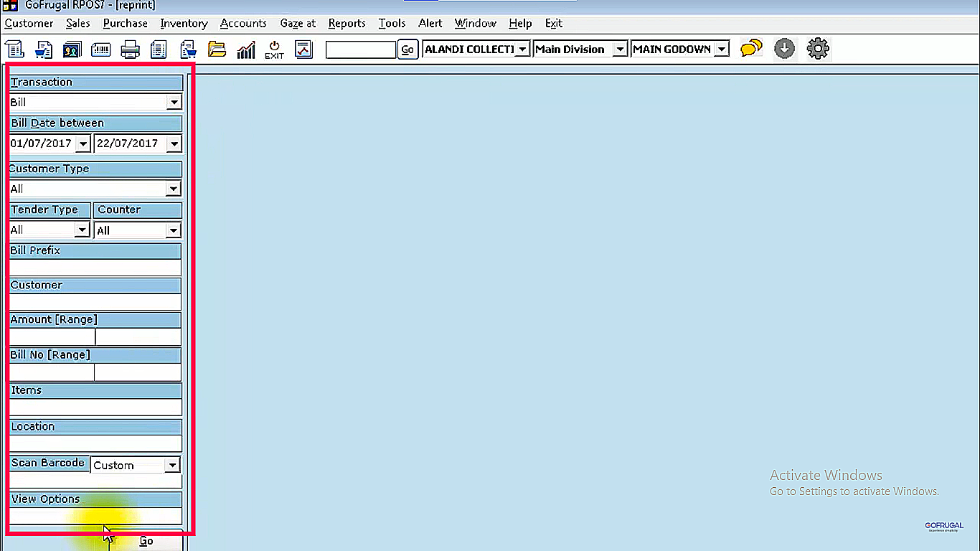Open the sales bill with cart icon

click(x=44, y=50)
